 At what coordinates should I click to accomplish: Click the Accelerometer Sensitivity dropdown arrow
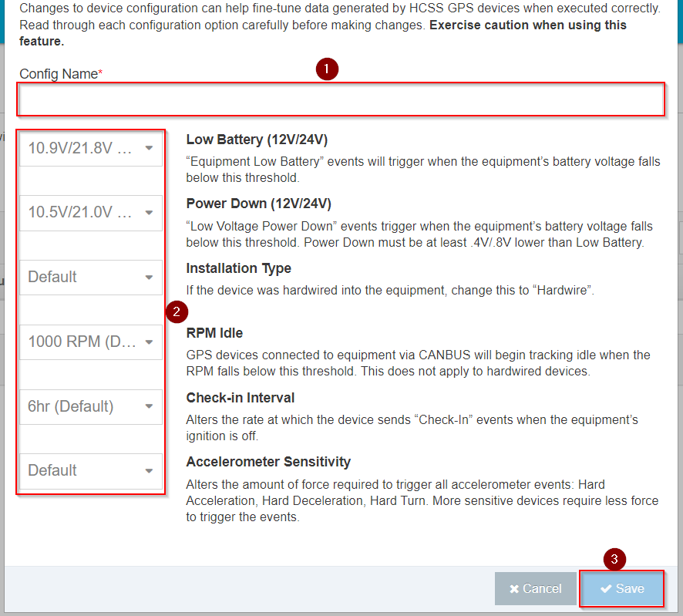point(150,470)
